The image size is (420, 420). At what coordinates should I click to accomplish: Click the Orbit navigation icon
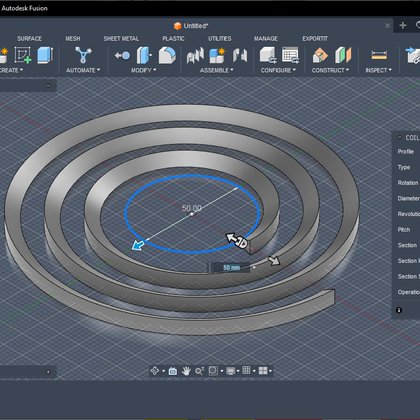155,371
